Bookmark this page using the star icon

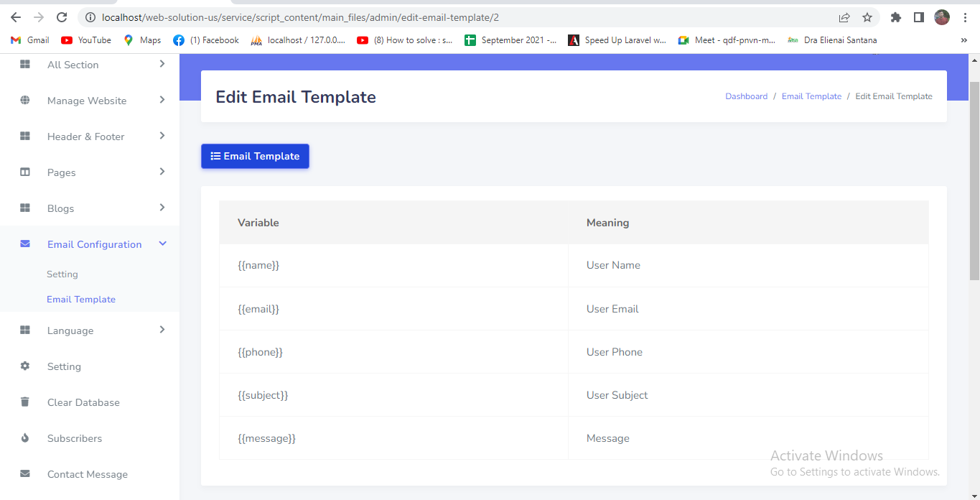click(867, 17)
